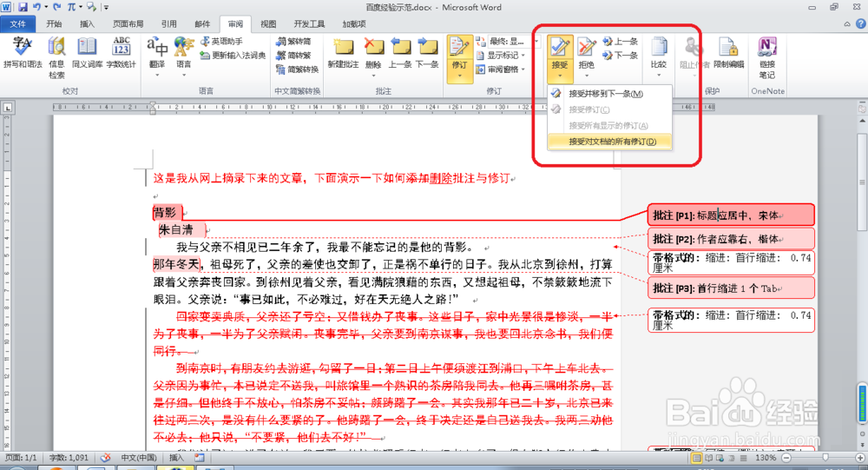The width and height of the screenshot is (868, 470).
Task: Switch to the 开发工具 developer tab
Action: pyautogui.click(x=309, y=23)
